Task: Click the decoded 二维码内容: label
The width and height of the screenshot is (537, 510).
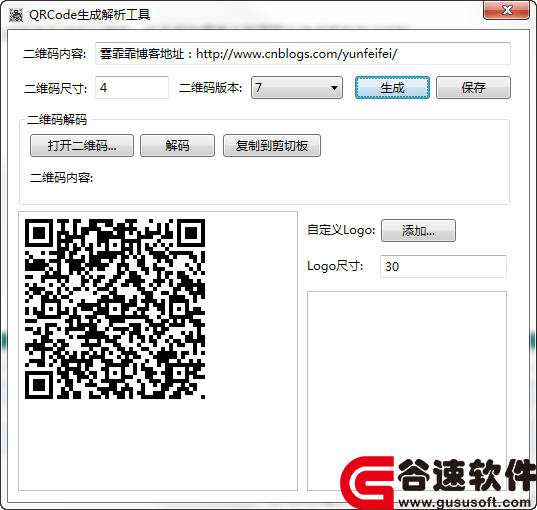Action: coord(62,178)
